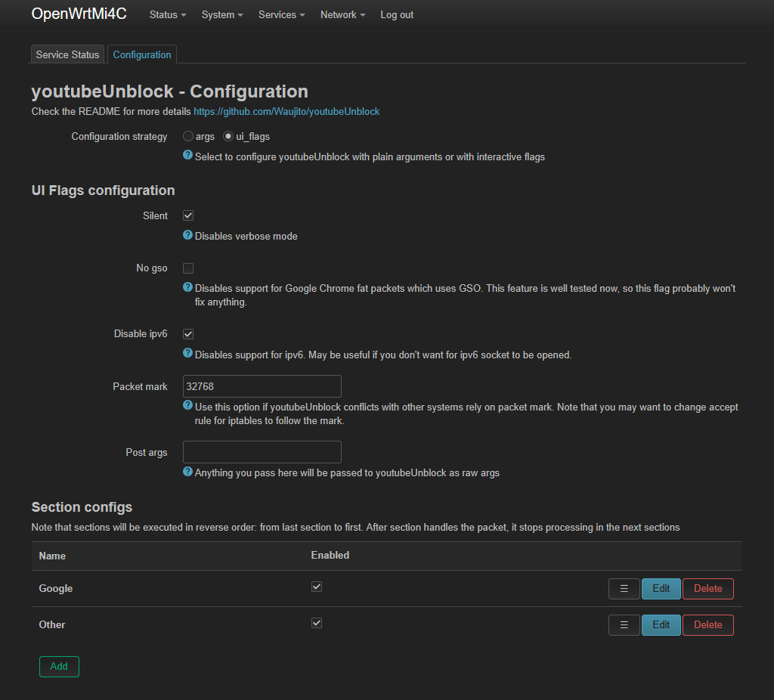
Task: Click Log out in the navigation bar
Action: [397, 15]
